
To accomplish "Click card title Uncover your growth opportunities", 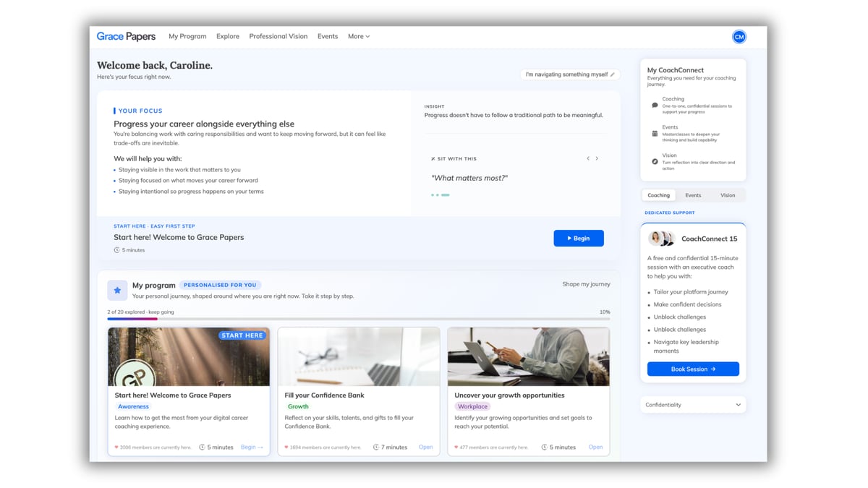I will point(509,395).
